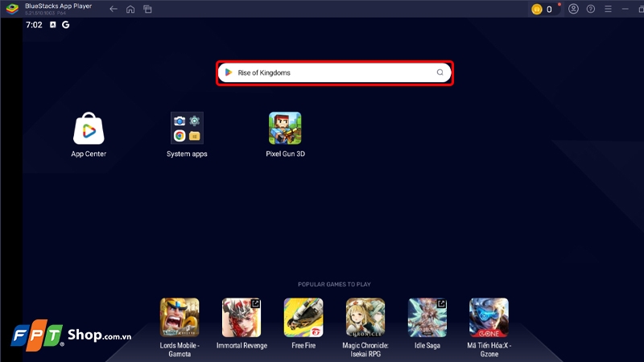The width and height of the screenshot is (644, 362).
Task: Open the recent apps tabs icon
Action: click(147, 9)
